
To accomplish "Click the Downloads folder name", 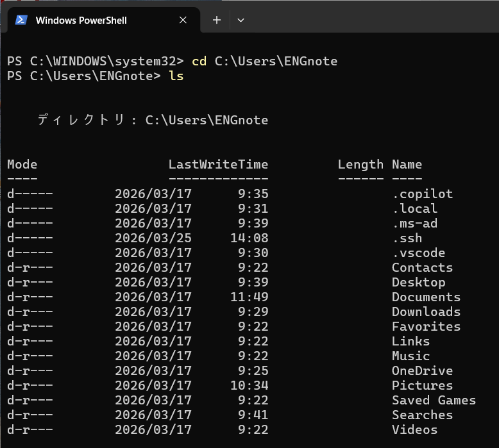I will point(426,311).
